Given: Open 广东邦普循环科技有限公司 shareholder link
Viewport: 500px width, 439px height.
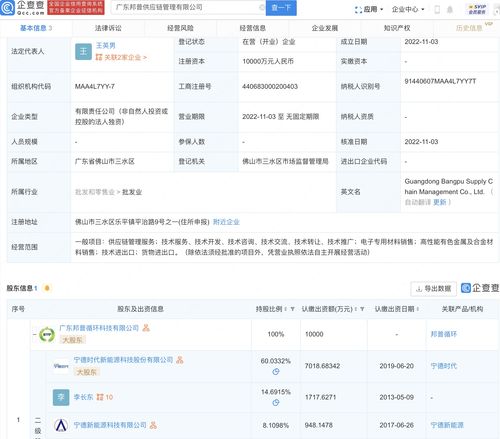Looking at the screenshot, I should [x=99, y=328].
